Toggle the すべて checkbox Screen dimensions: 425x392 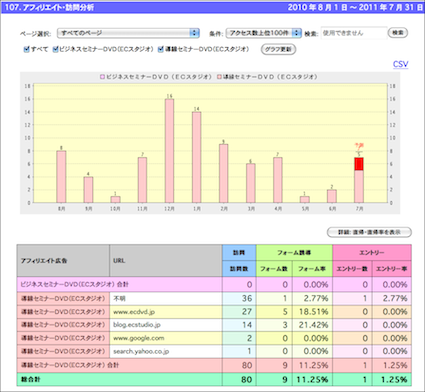27,49
